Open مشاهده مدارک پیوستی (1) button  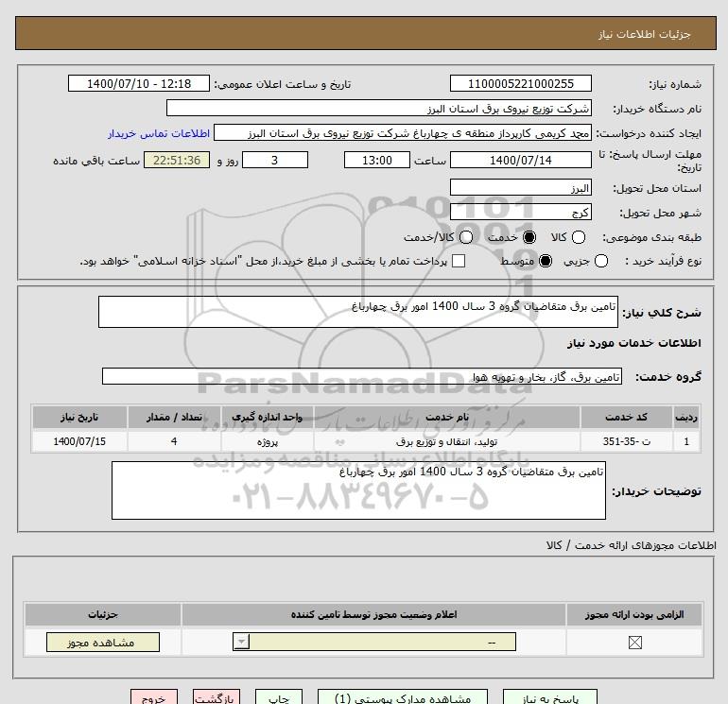point(403,697)
